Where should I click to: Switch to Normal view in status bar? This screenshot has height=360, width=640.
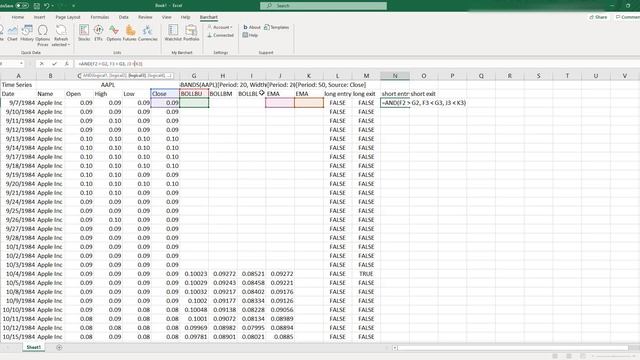[x=555, y=356]
